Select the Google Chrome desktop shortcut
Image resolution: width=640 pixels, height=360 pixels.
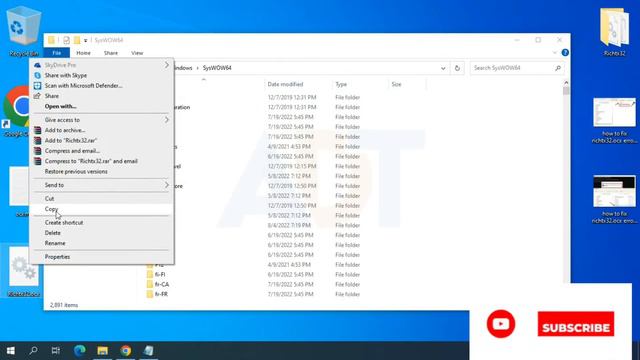point(16,111)
